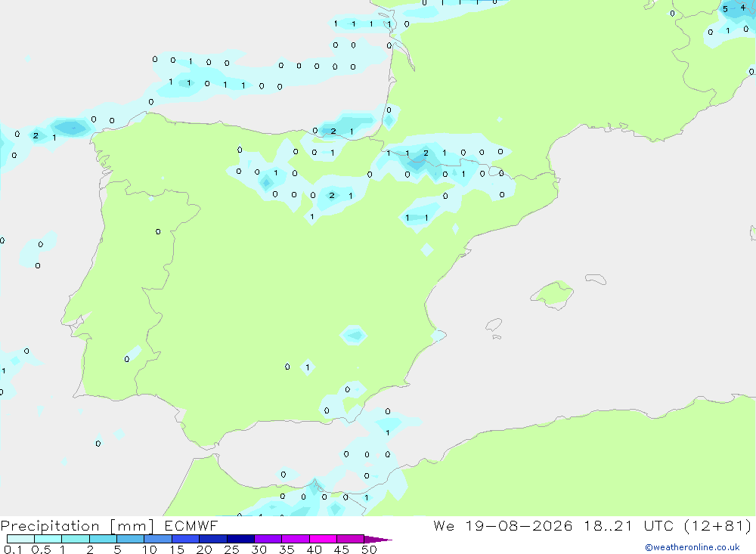Select the 5–10 mm blue legend swatch

coord(131,539)
